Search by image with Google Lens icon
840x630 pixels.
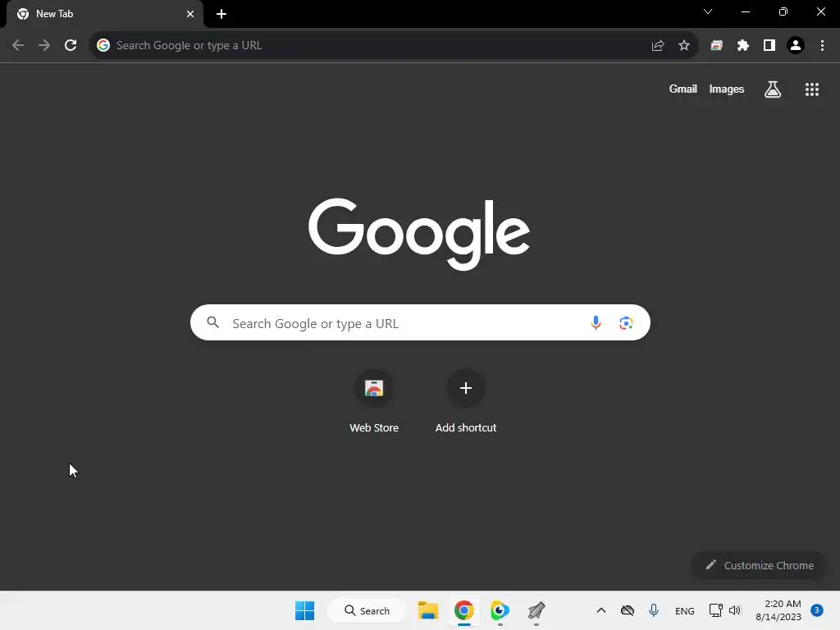click(626, 322)
